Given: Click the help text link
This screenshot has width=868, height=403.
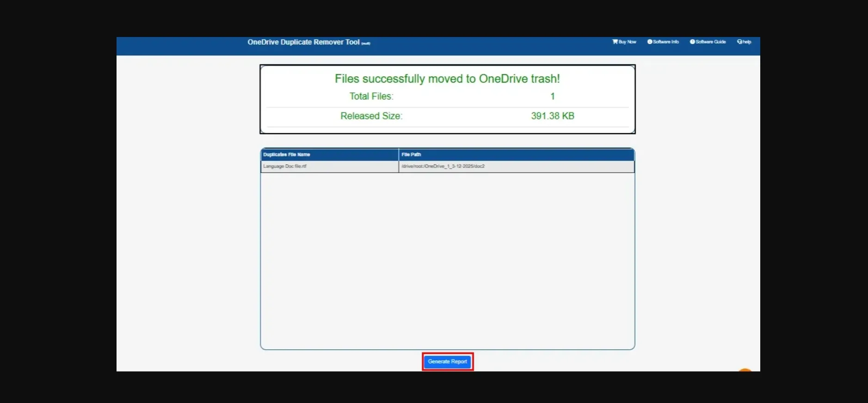Looking at the screenshot, I should (747, 42).
